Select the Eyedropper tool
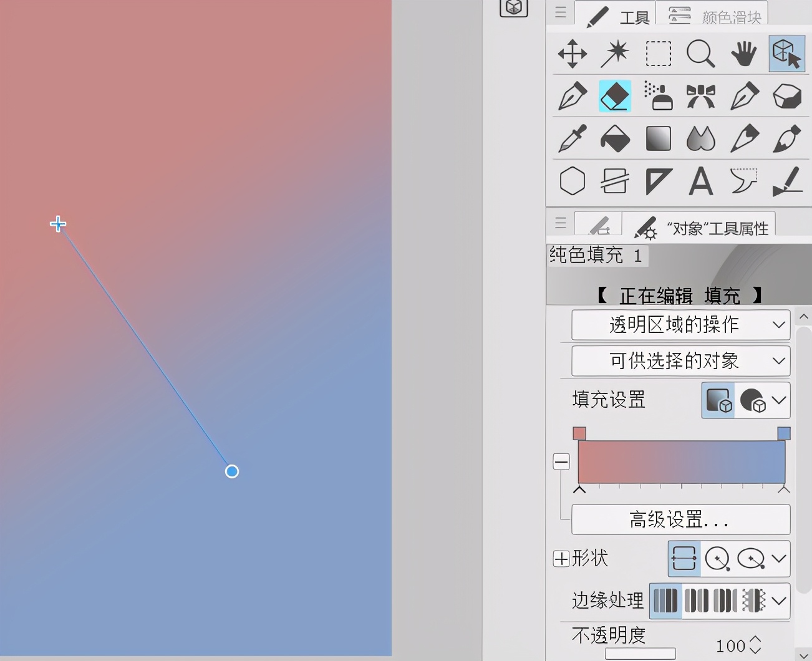Screen dimensions: 812x661 [x=573, y=138]
